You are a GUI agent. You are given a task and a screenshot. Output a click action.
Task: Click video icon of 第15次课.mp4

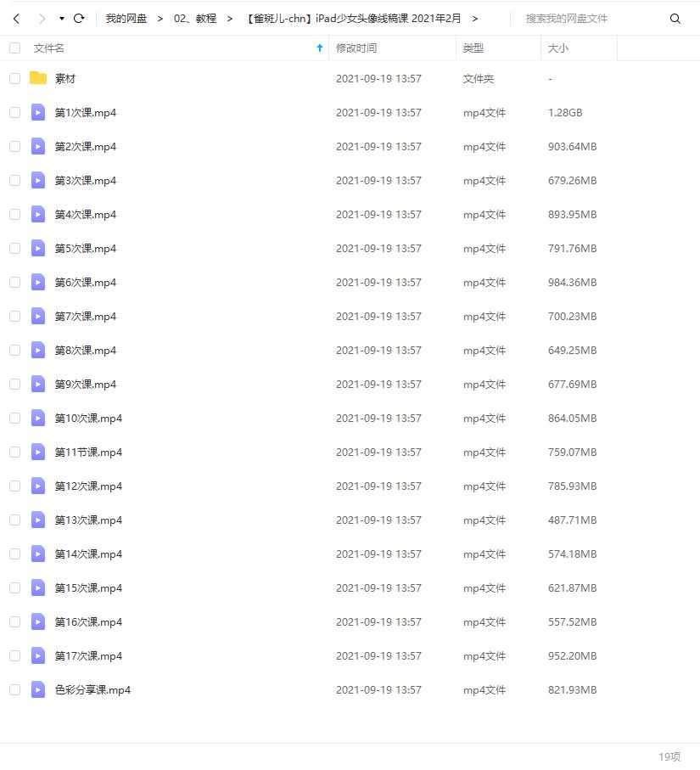click(x=38, y=587)
